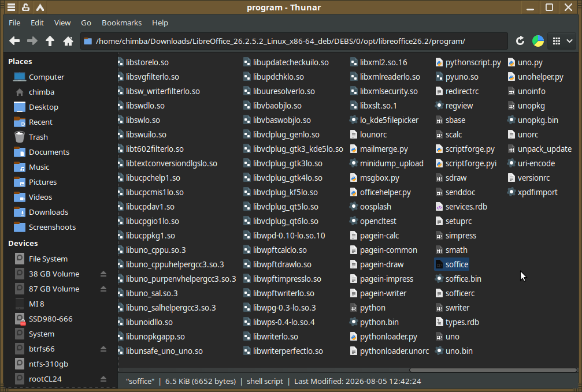Image resolution: width=582 pixels, height=392 pixels.
Task: Open the File menu
Action: 14,23
